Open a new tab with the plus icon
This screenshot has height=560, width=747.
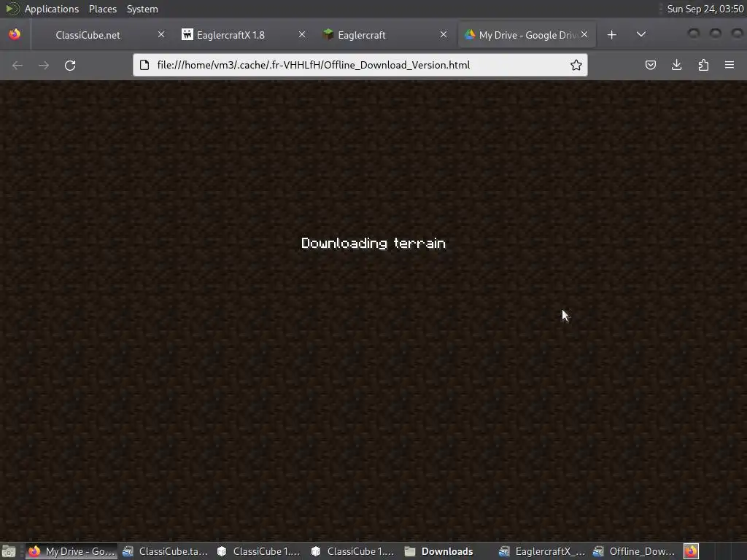tap(612, 35)
